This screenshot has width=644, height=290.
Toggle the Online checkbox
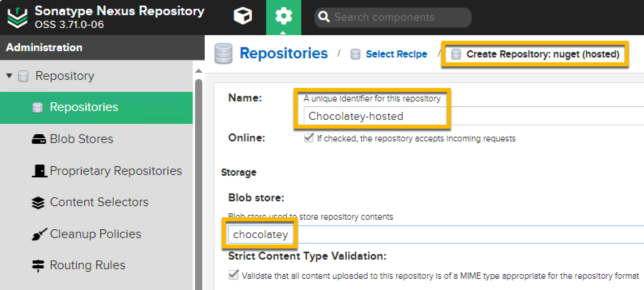tap(309, 138)
